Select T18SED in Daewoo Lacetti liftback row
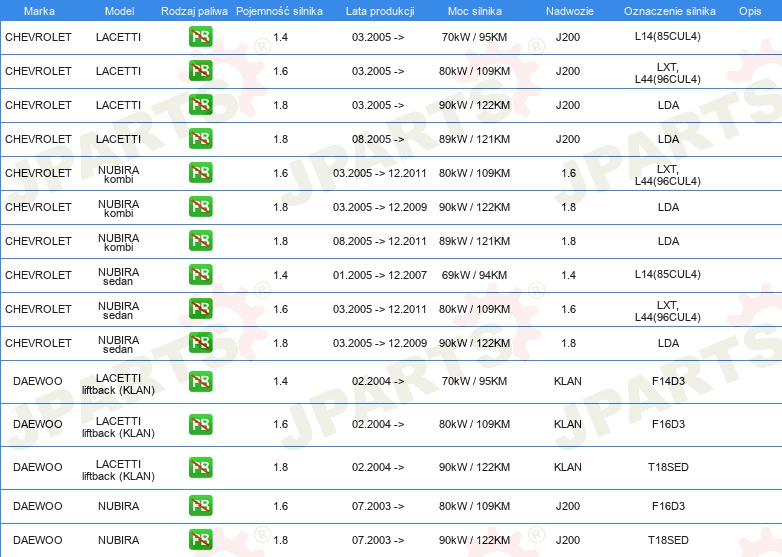The height and width of the screenshot is (557, 782). pyautogui.click(x=668, y=467)
